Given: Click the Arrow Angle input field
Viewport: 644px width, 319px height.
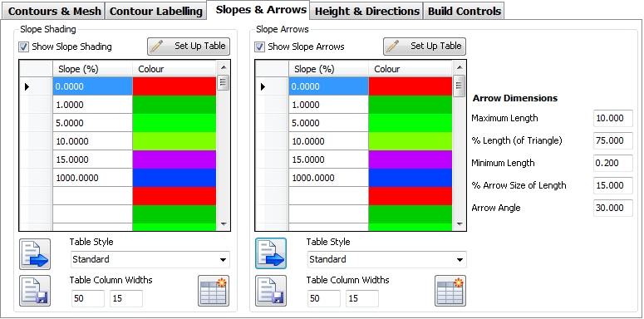Looking at the screenshot, I should [612, 208].
